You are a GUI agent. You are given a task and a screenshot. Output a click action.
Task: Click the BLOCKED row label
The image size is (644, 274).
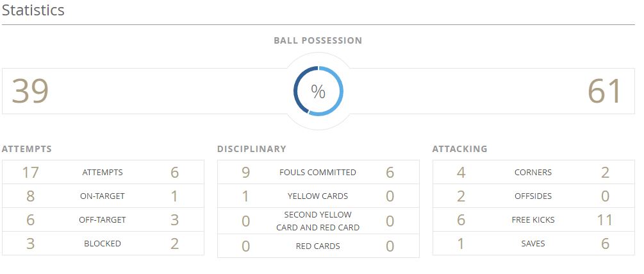tap(103, 244)
